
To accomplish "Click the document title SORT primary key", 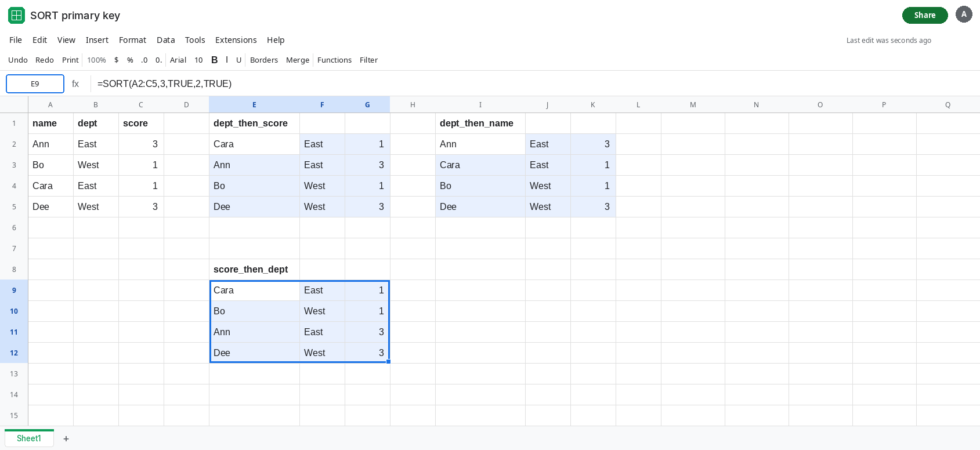I will pyautogui.click(x=75, y=16).
